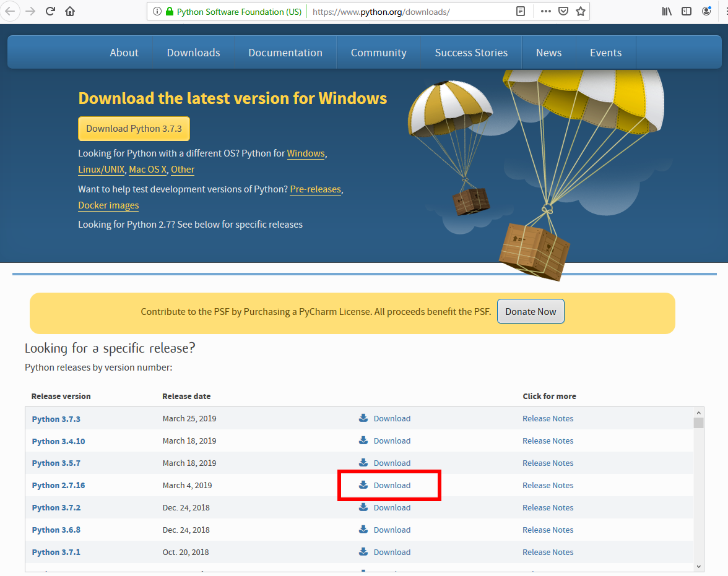Go to the browser Home icon
Screen dimensions: 728x576
pos(70,11)
